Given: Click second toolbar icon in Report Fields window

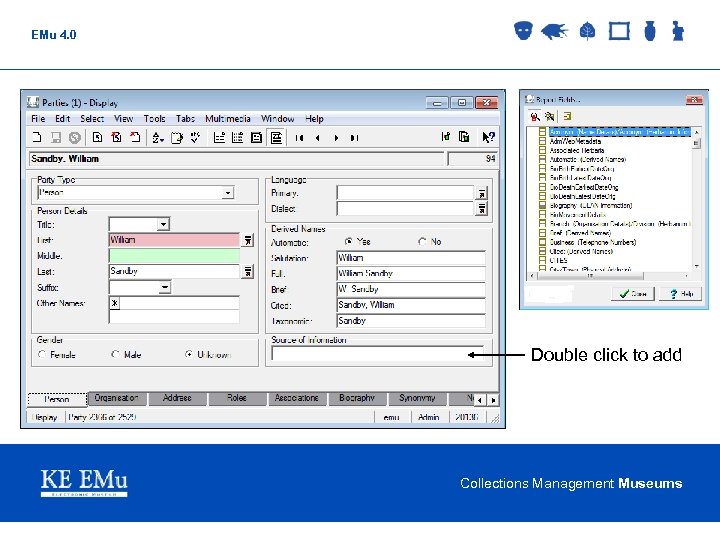Looking at the screenshot, I should pyautogui.click(x=549, y=116).
